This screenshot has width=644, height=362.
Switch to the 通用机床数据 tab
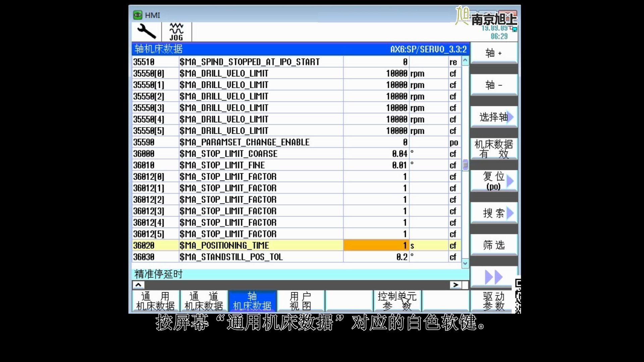[x=156, y=301]
